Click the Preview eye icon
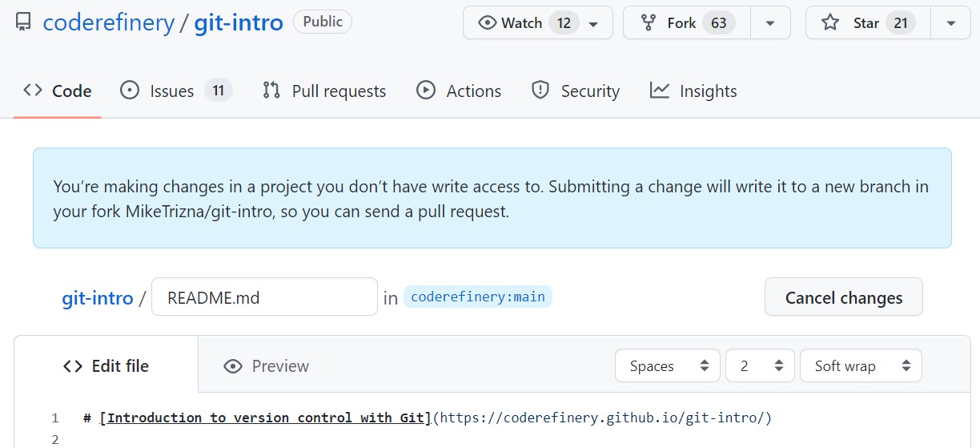The height and width of the screenshot is (448, 980). click(x=233, y=366)
